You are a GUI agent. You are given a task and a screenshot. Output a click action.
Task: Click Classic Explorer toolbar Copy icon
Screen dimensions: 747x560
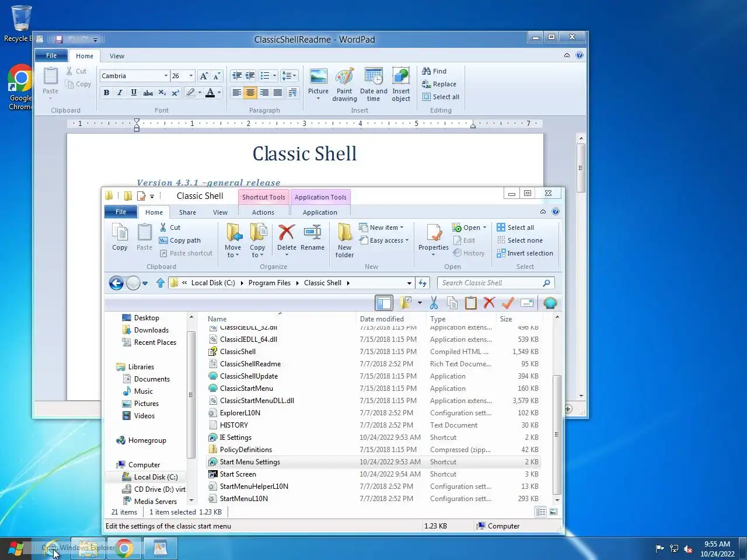pos(452,303)
